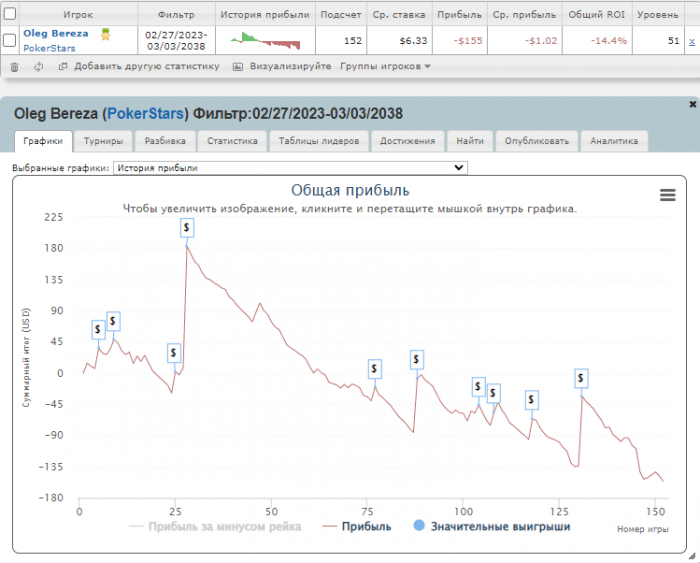700x563 pixels.
Task: Click the 152 count value
Action: pyautogui.click(x=353, y=41)
